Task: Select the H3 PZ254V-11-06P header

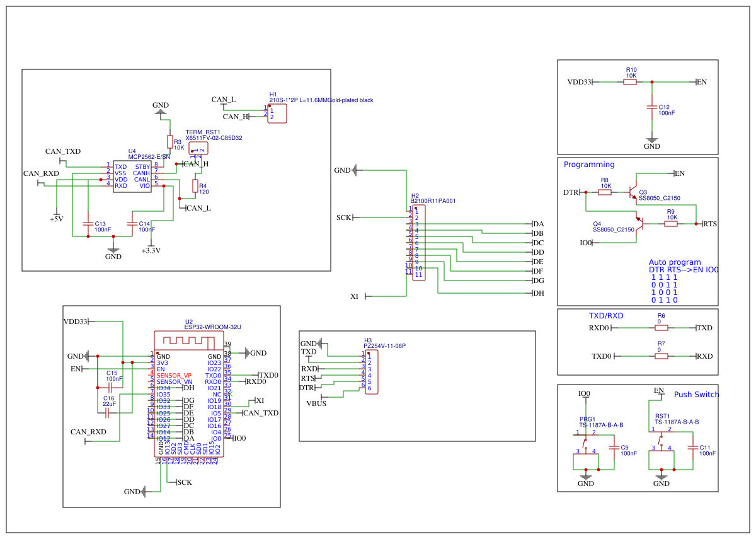Action: pyautogui.click(x=371, y=373)
